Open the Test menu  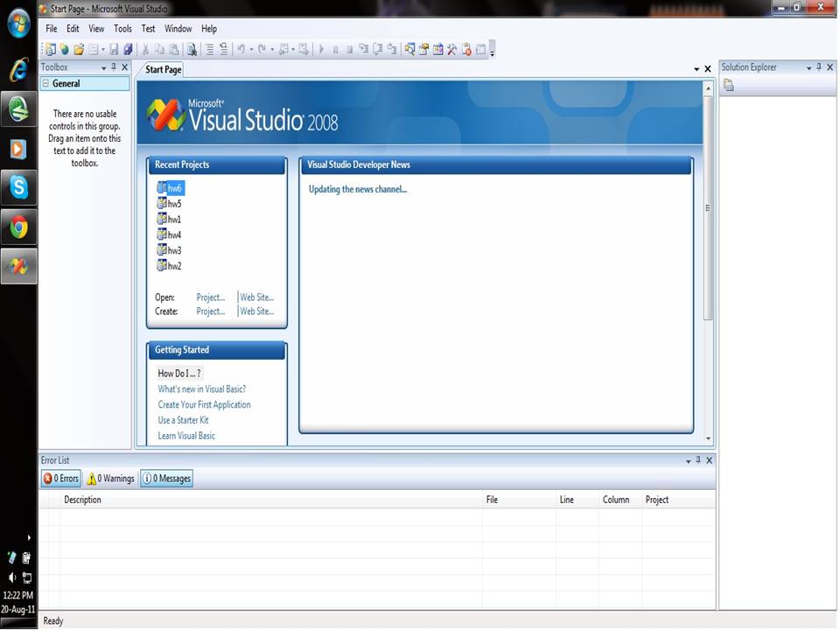[149, 28]
